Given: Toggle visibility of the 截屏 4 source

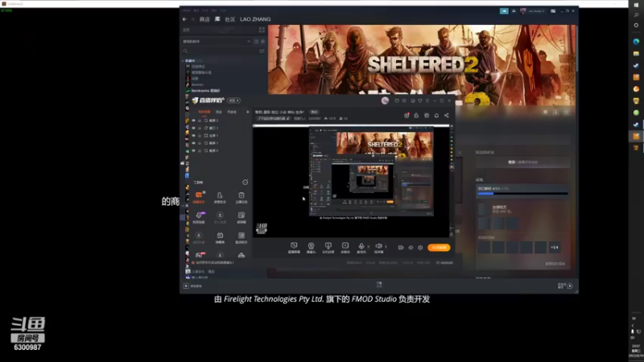Looking at the screenshot, I should pyautogui.click(x=193, y=150).
